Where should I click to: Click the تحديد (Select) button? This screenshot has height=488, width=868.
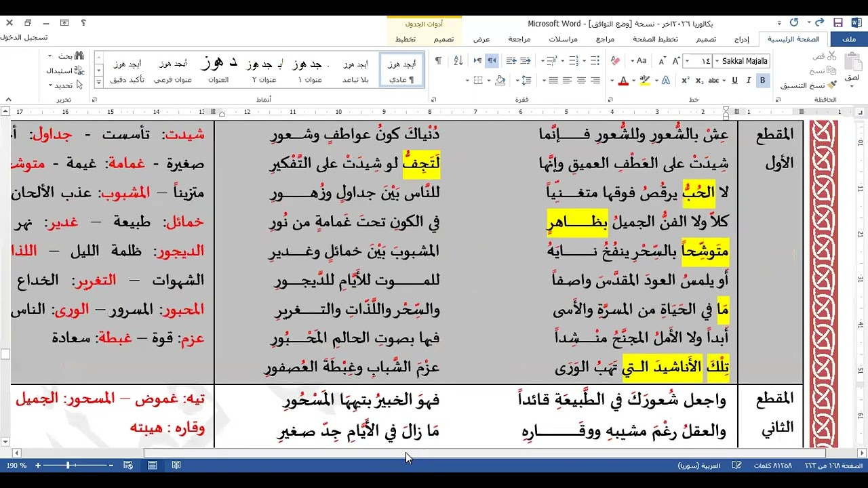(x=65, y=85)
